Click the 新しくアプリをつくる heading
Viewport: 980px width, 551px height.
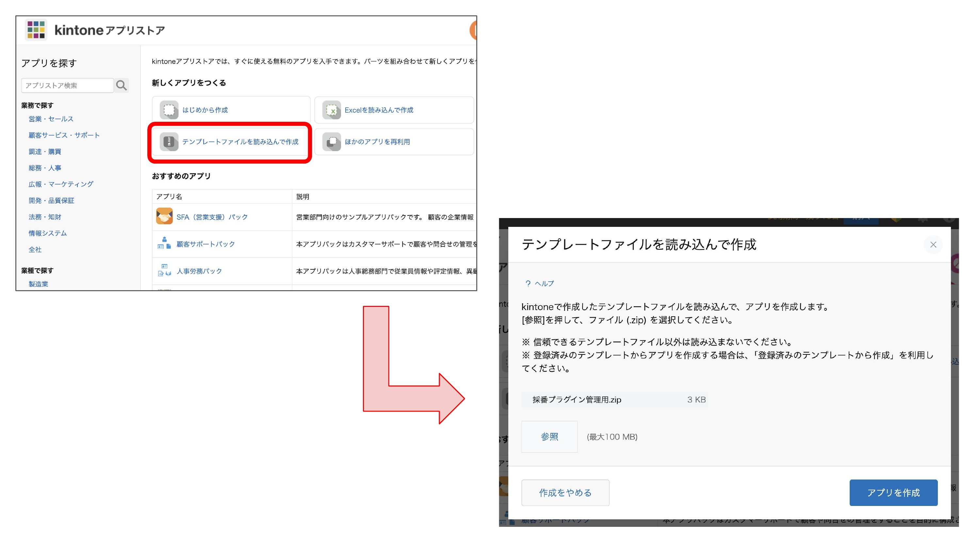coord(189,83)
